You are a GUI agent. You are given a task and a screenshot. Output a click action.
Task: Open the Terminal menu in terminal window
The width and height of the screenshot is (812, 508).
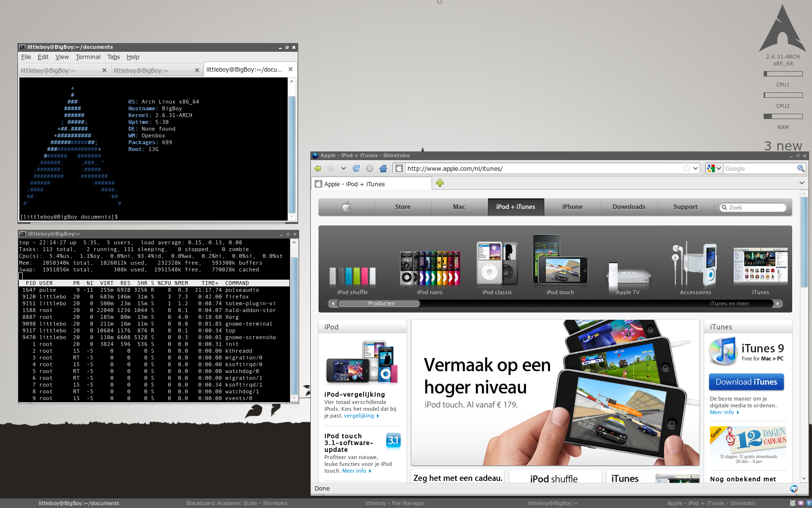(88, 57)
